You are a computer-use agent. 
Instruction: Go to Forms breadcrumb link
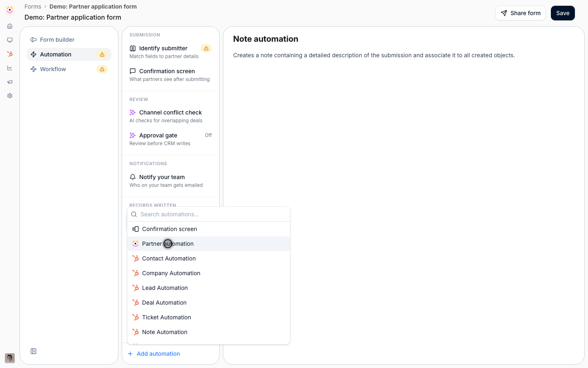33,7
